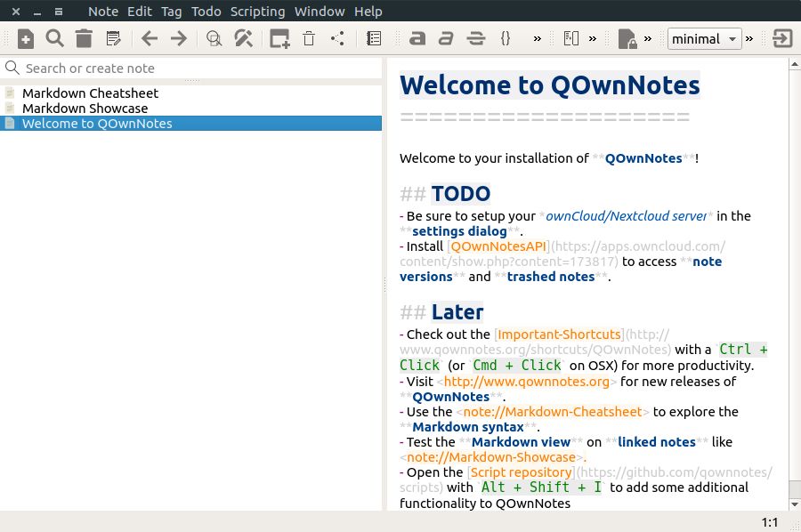Click the 'ownCloud/Nextcloud server' italic text
Screen dimensions: 801x532
click(x=627, y=216)
